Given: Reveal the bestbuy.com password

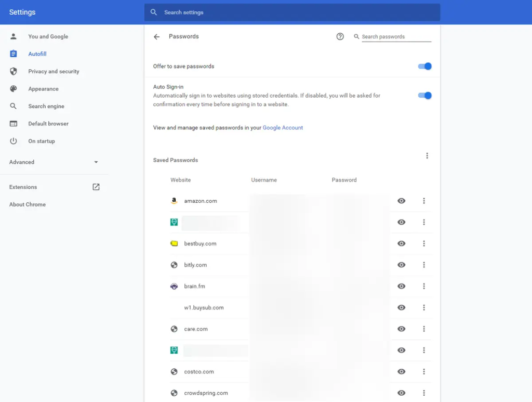Looking at the screenshot, I should [x=402, y=243].
